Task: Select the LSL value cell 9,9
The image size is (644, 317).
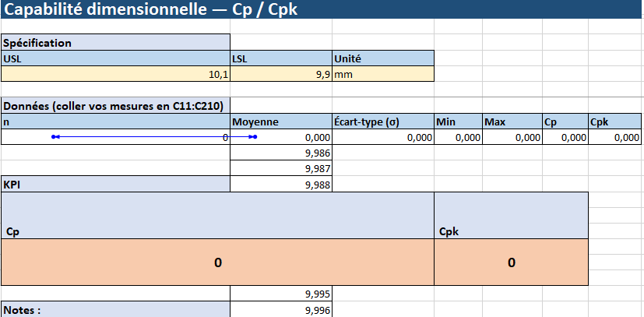Action: point(280,74)
